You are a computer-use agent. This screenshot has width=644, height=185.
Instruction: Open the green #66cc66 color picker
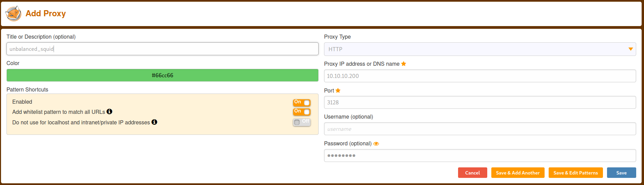tap(162, 75)
